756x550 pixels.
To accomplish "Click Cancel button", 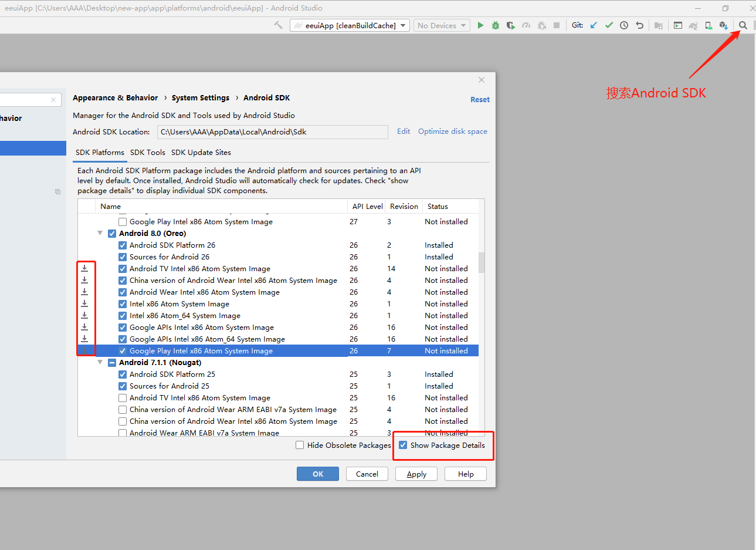I will click(367, 474).
